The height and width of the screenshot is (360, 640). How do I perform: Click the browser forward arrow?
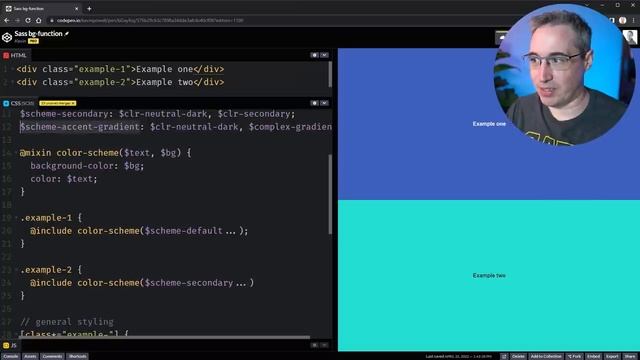click(x=17, y=20)
